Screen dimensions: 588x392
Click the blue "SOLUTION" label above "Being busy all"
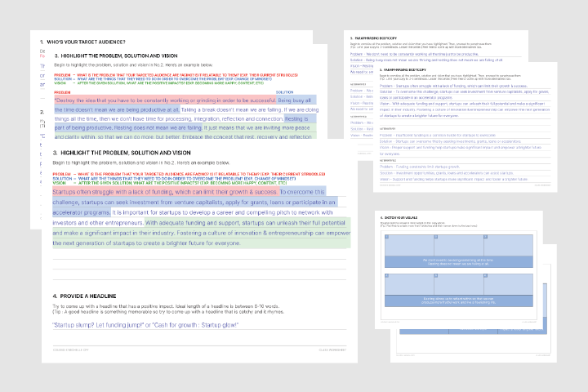point(285,92)
